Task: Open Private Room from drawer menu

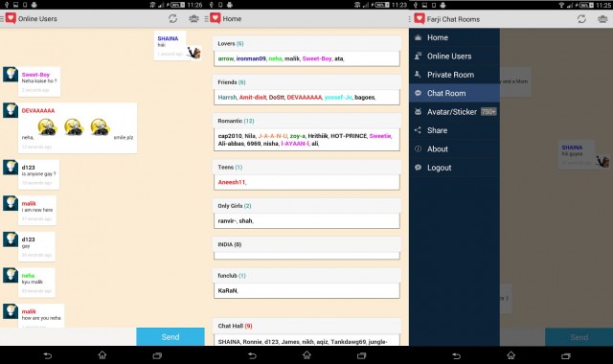Action: [454, 75]
